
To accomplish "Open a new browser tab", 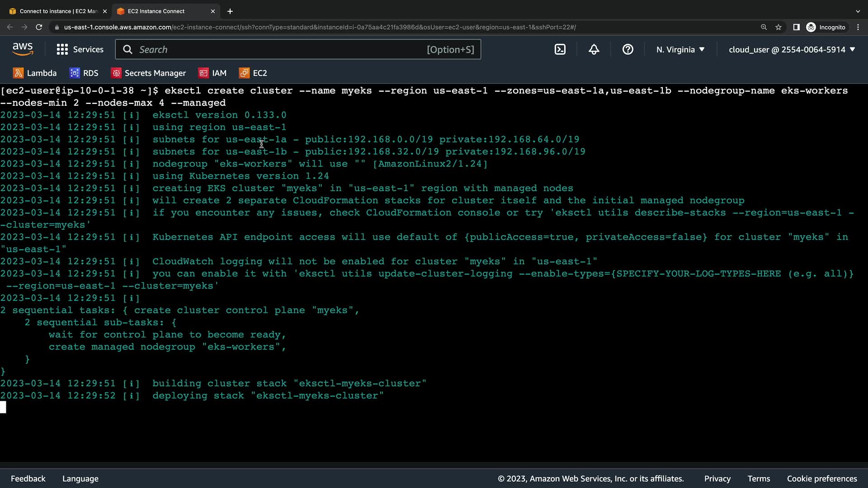I will (x=230, y=11).
